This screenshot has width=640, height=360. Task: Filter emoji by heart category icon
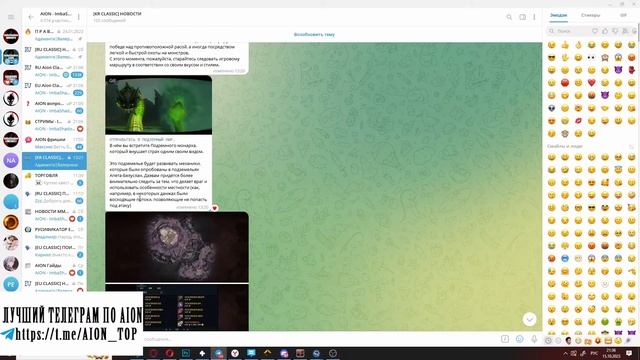[595, 31]
